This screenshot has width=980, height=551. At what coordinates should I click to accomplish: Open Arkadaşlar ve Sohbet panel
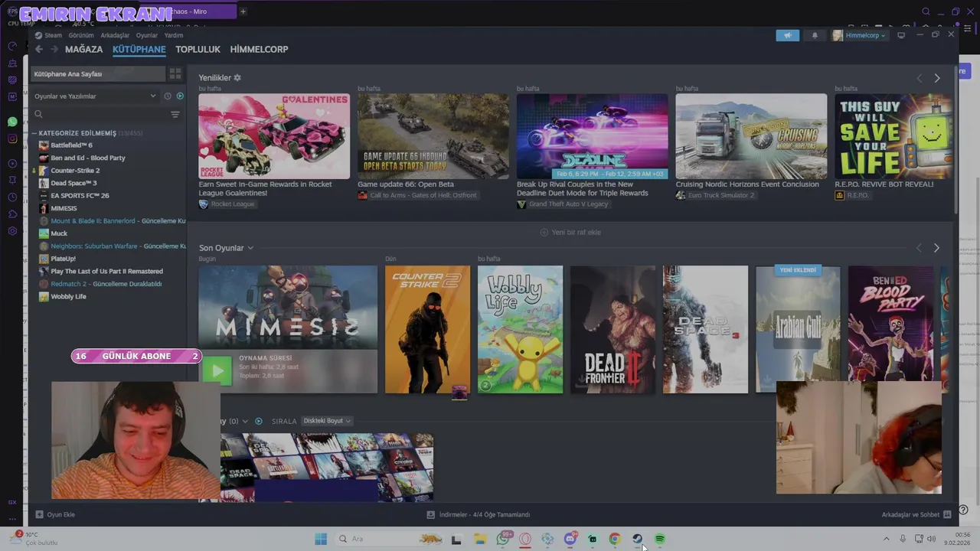pos(916,514)
